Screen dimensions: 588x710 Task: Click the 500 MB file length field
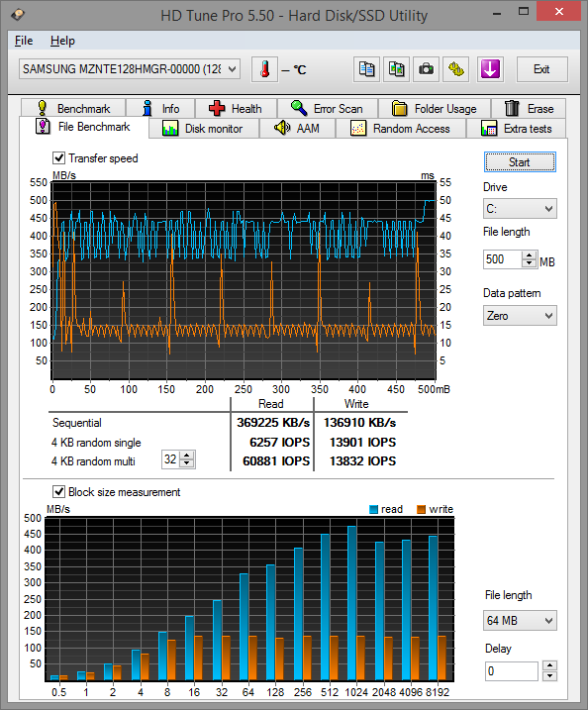coord(503,259)
